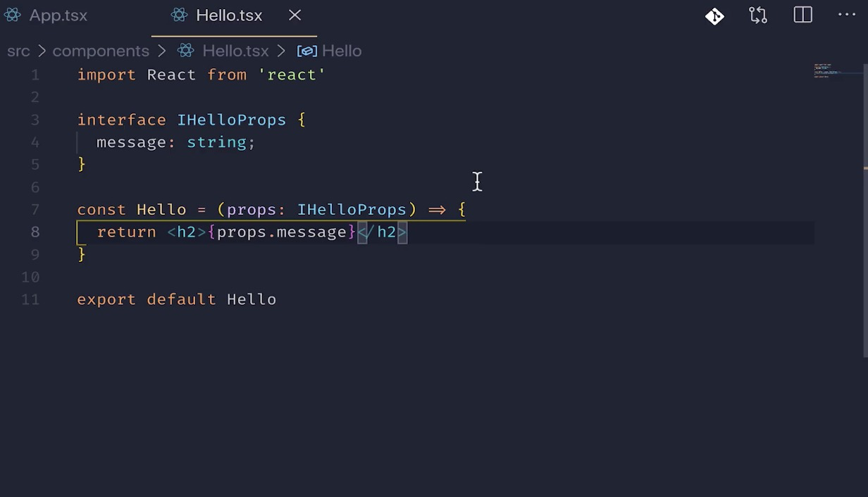Click the Hello symbol icon in breadcrumb
The height and width of the screenshot is (497, 868).
307,51
